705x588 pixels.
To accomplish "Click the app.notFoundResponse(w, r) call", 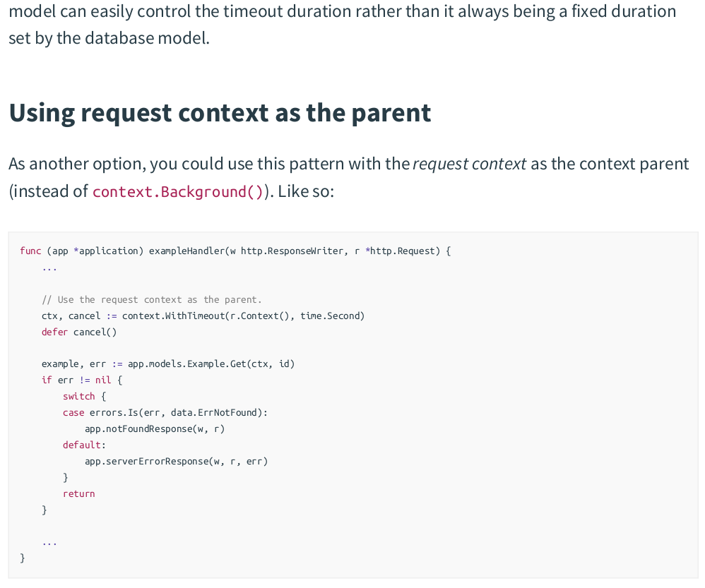I will (x=155, y=429).
